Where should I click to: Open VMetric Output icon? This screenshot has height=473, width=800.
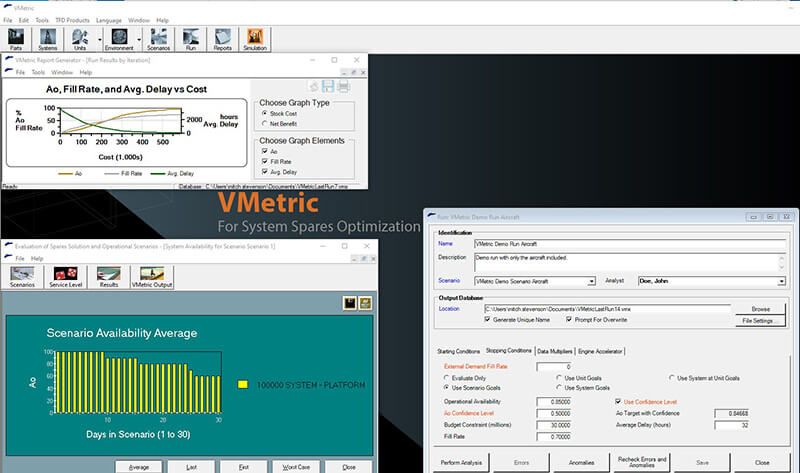tap(152, 277)
